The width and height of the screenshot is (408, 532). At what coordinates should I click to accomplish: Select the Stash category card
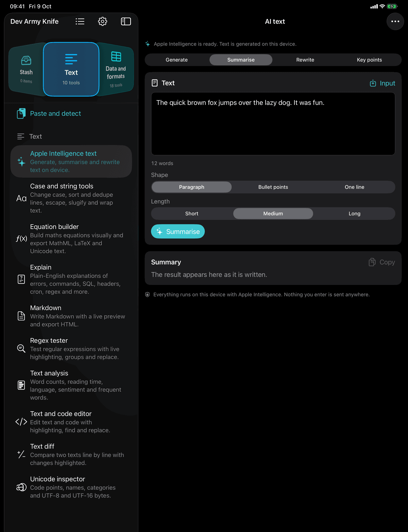tap(26, 69)
